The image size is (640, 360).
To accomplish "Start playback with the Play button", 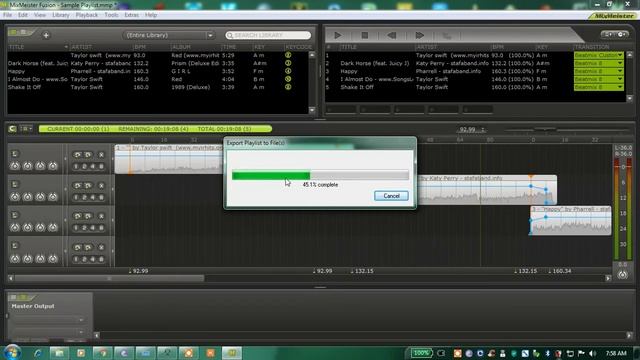I will (x=338, y=36).
